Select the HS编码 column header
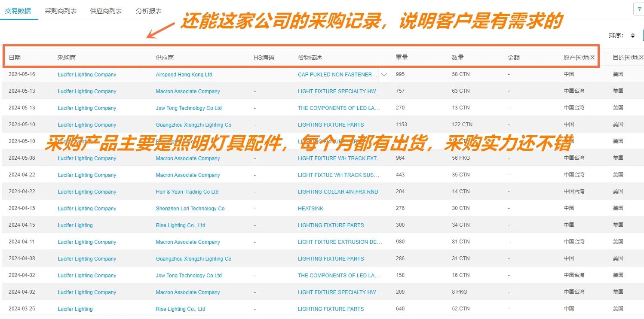Screen dimensions: 644x319 tap(264, 58)
